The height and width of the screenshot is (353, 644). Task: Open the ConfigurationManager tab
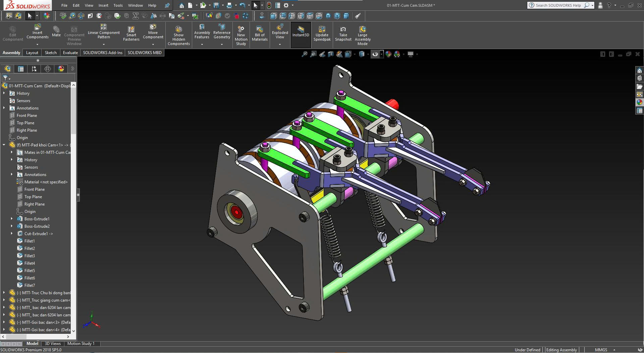point(34,69)
